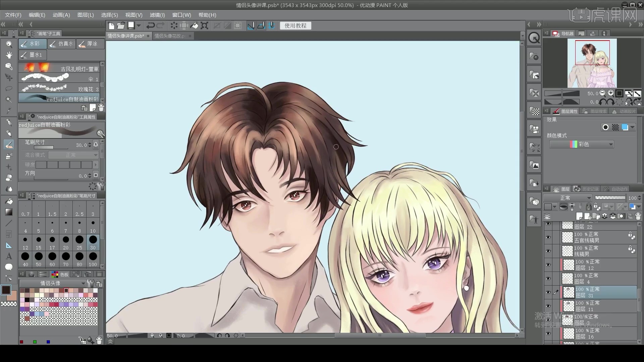The image size is (644, 362).
Task: Click the foreground main color swatch
Action: tap(6, 290)
